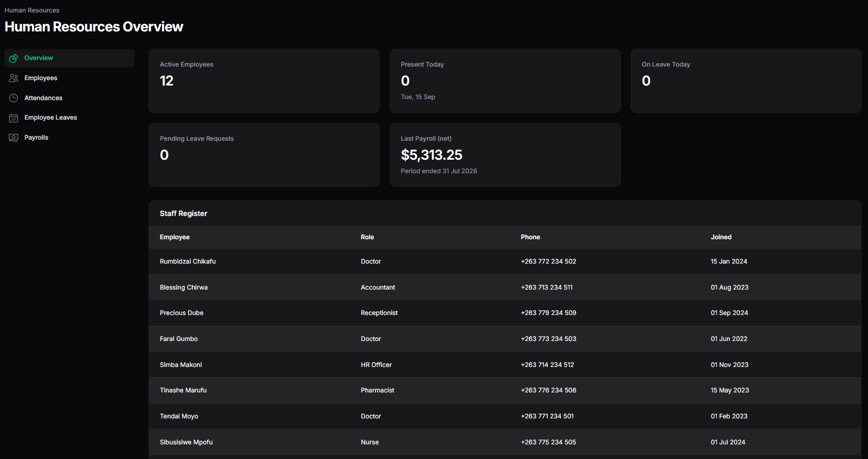Image resolution: width=868 pixels, height=459 pixels.
Task: Click the Attendances clock icon
Action: 14,98
